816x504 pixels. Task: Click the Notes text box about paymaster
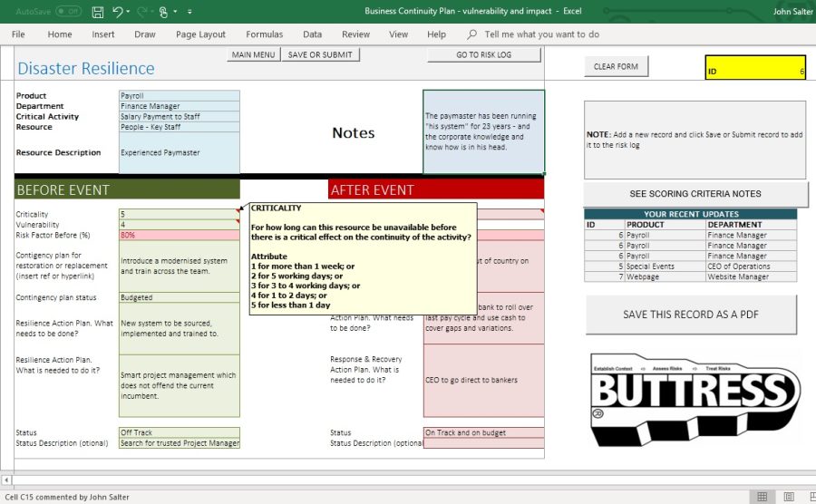484,131
